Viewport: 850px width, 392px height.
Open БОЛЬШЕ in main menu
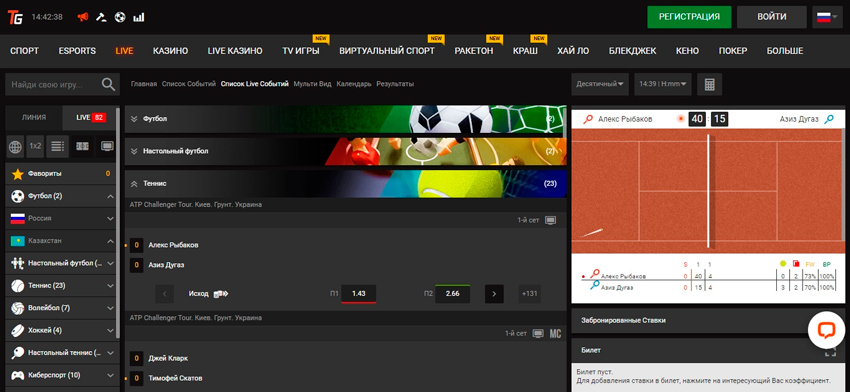[x=785, y=51]
